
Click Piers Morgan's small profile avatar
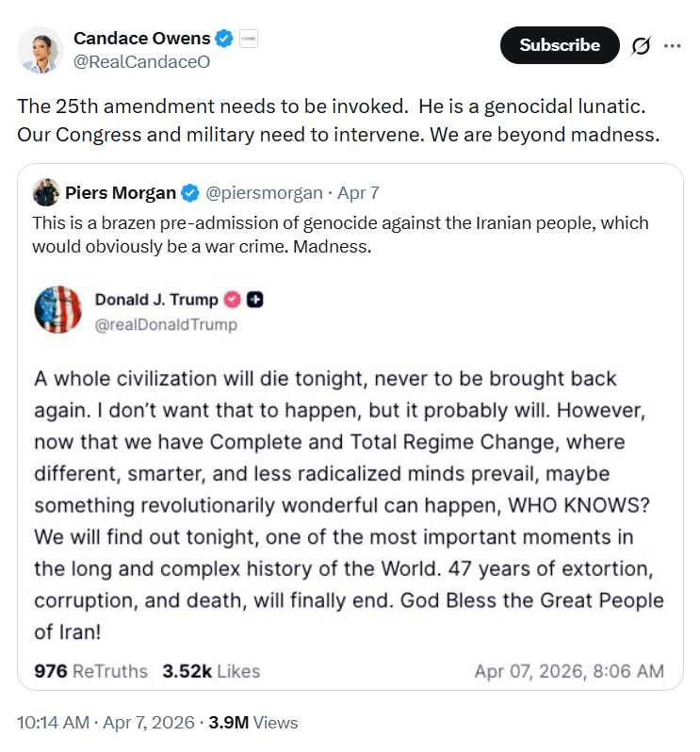(46, 193)
